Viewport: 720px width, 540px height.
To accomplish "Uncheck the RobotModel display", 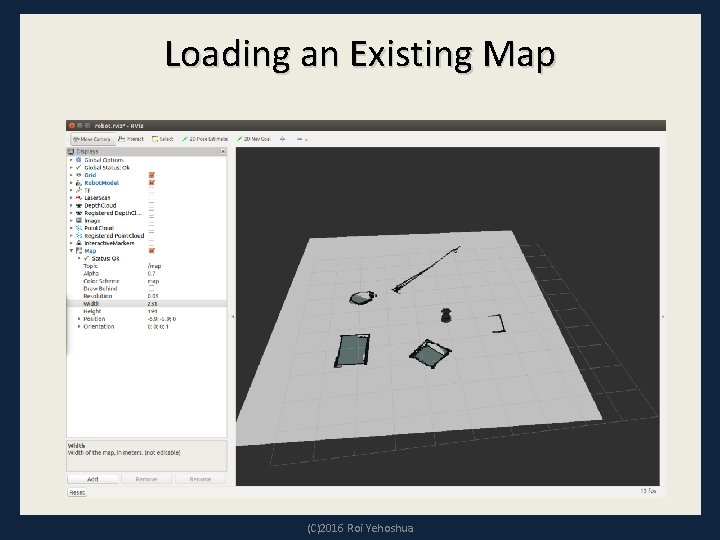I will (152, 183).
